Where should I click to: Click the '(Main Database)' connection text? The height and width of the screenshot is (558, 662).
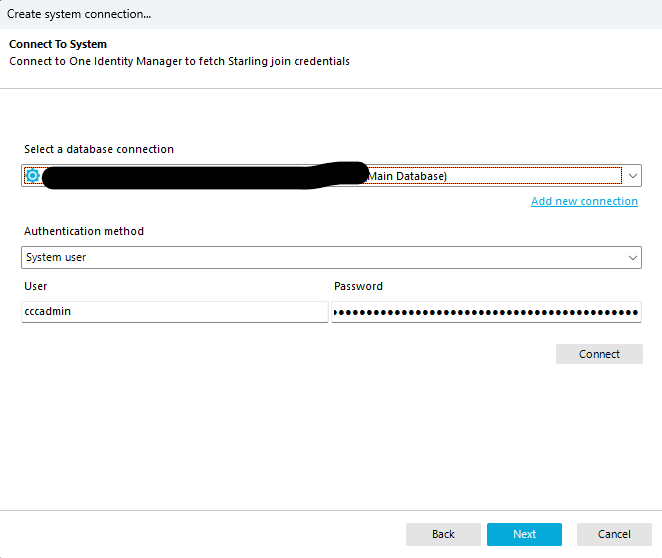406,176
